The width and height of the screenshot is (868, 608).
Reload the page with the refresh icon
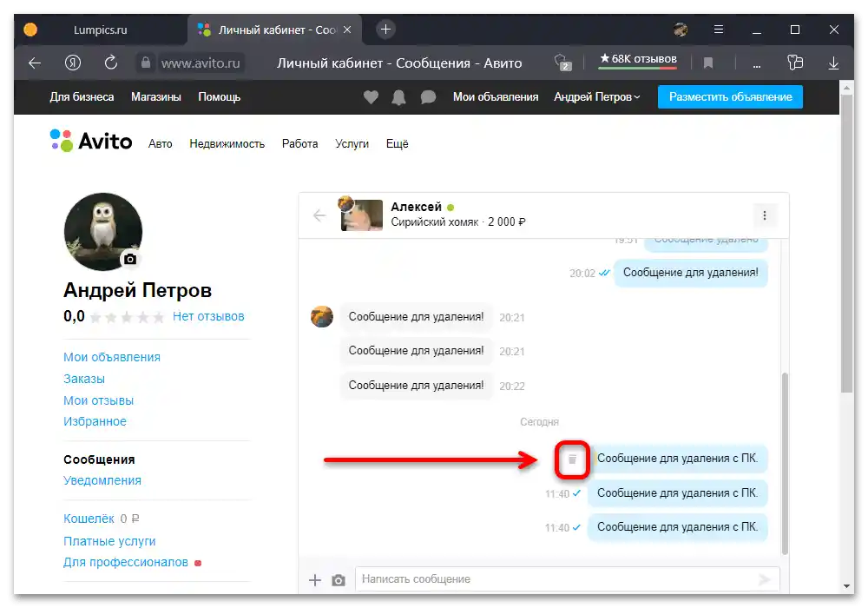pos(111,63)
